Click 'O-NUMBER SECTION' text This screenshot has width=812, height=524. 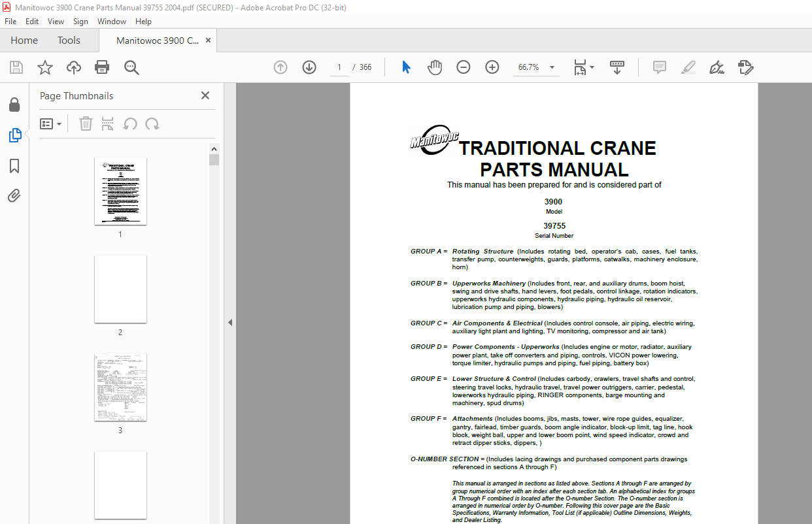pyautogui.click(x=445, y=459)
